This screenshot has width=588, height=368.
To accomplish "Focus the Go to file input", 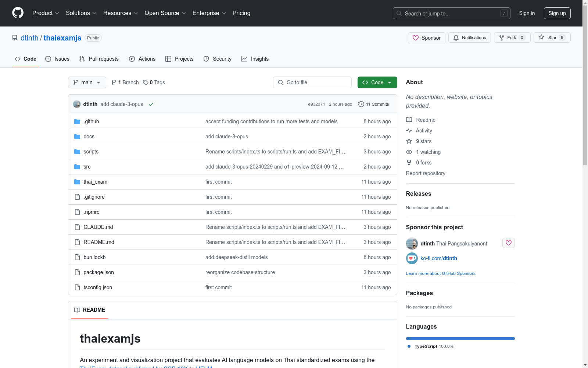I will [x=312, y=82].
